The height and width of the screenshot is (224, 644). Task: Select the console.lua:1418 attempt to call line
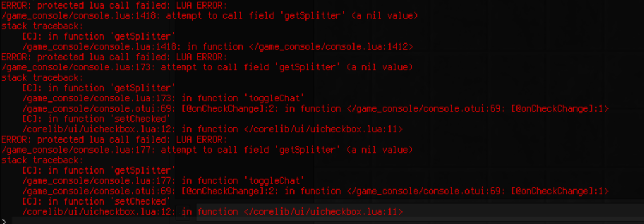coord(210,15)
